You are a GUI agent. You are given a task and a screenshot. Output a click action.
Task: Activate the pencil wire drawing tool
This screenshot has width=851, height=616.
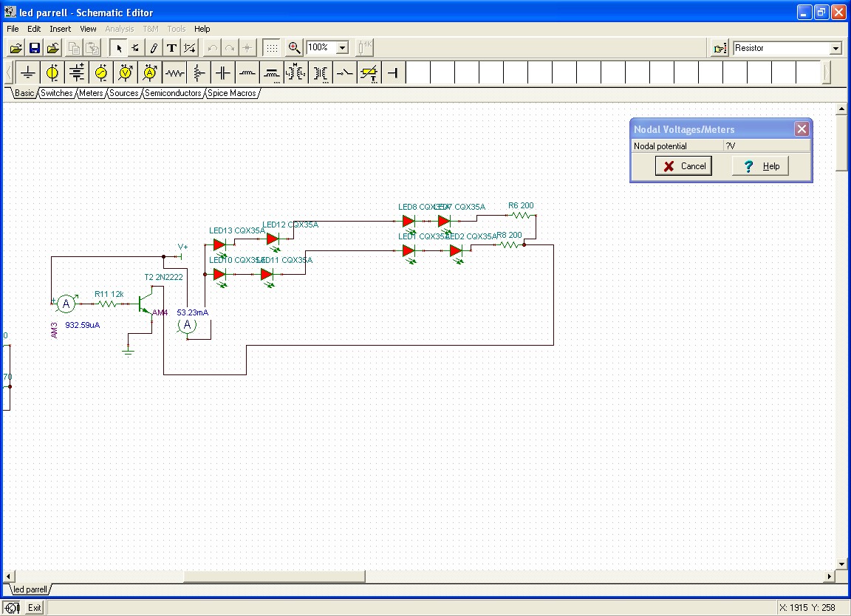154,48
